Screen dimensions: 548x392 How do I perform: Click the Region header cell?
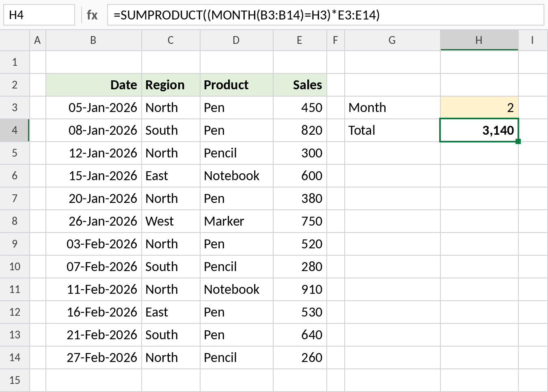click(x=171, y=85)
